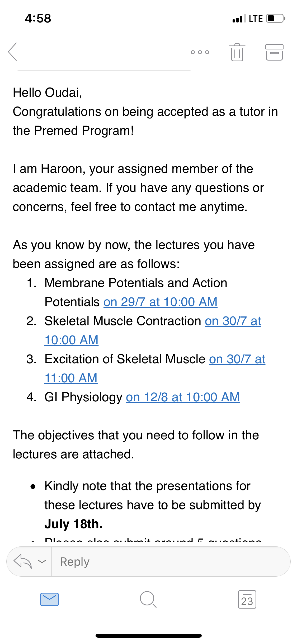297x644 pixels.
Task: Delete this email with the trash icon
Action: [x=237, y=52]
